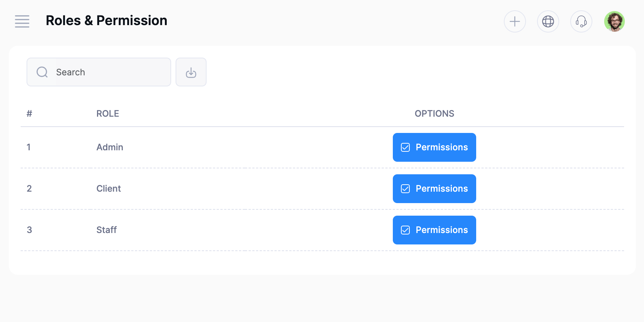
Task: Open Permissions for the Client role
Action: tap(434, 189)
